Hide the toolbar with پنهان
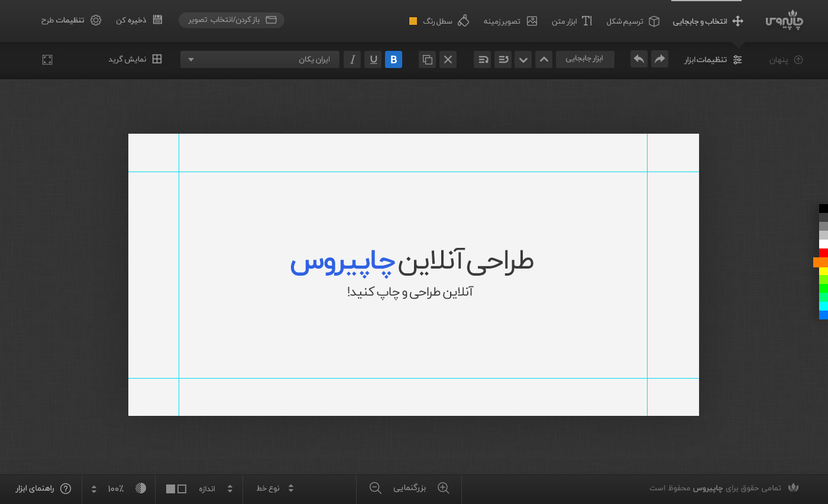 tap(786, 60)
